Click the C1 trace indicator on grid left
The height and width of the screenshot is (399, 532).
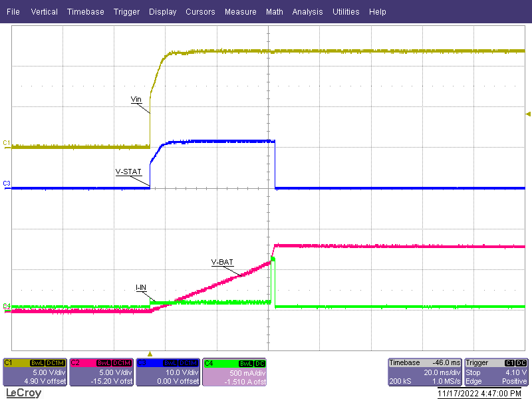click(x=5, y=142)
